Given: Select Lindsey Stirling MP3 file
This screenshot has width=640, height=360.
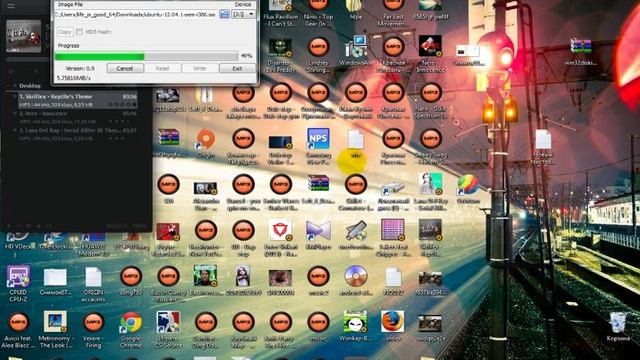Looking at the screenshot, I should (318, 55).
